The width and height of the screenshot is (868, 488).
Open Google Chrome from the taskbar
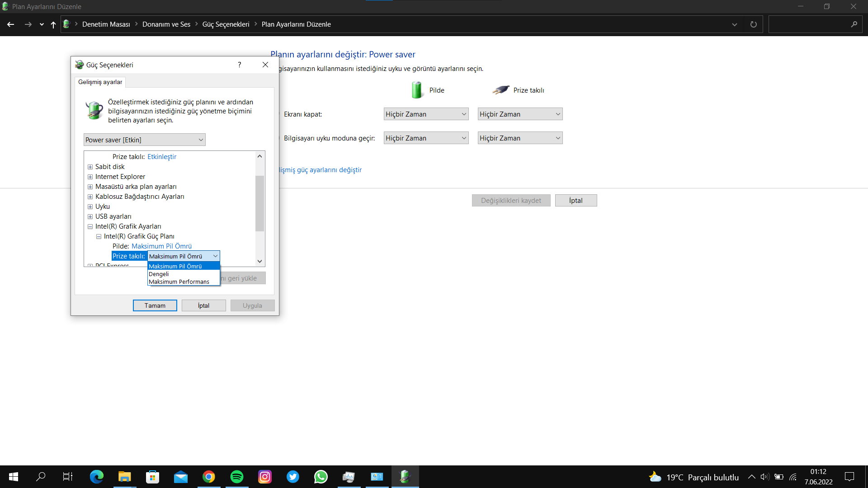click(x=208, y=477)
